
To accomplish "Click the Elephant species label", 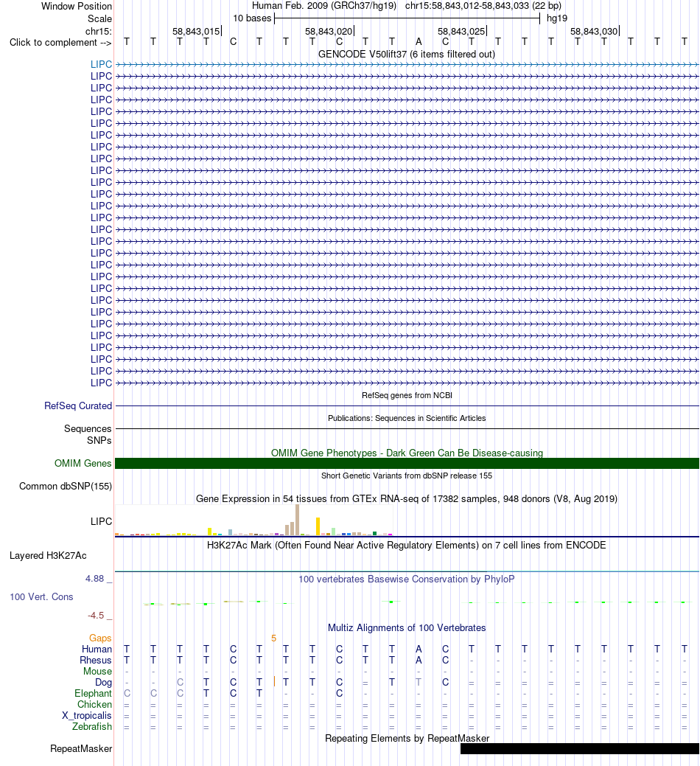I will click(x=94, y=693).
